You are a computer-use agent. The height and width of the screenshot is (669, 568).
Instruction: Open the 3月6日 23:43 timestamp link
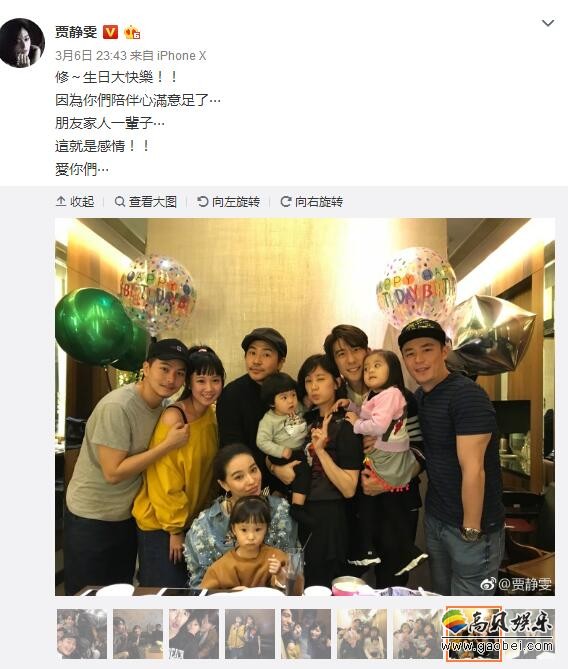pos(91,55)
